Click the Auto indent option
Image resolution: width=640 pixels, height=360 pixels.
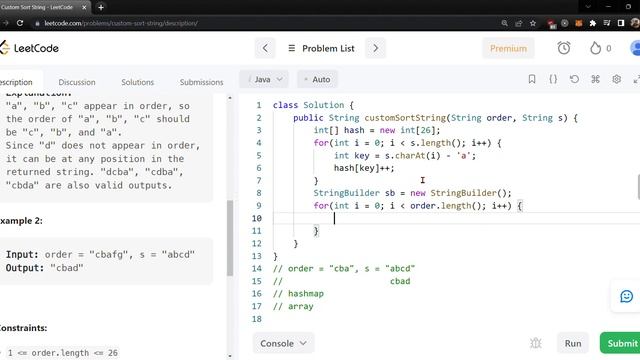point(317,79)
